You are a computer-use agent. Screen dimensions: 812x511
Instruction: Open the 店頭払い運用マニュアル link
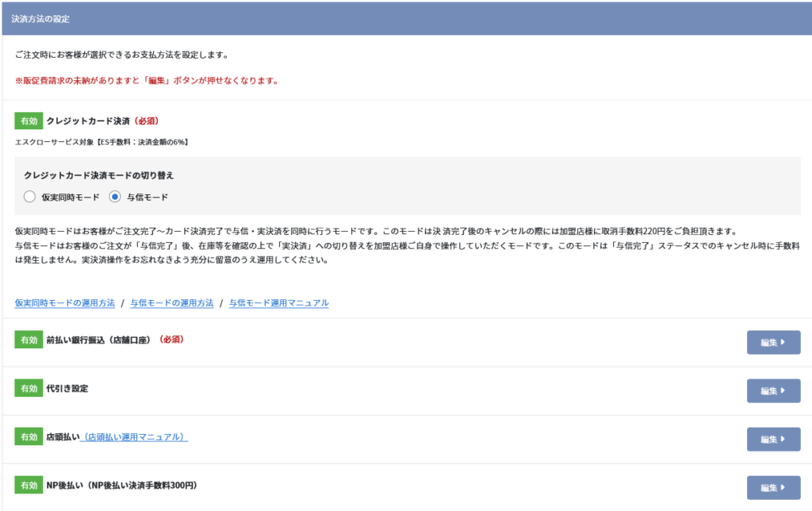coord(136,437)
